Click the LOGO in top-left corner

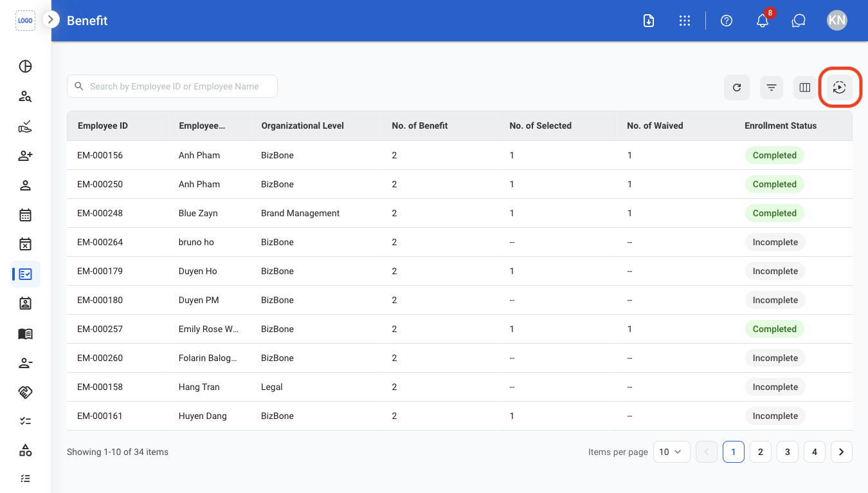25,21
